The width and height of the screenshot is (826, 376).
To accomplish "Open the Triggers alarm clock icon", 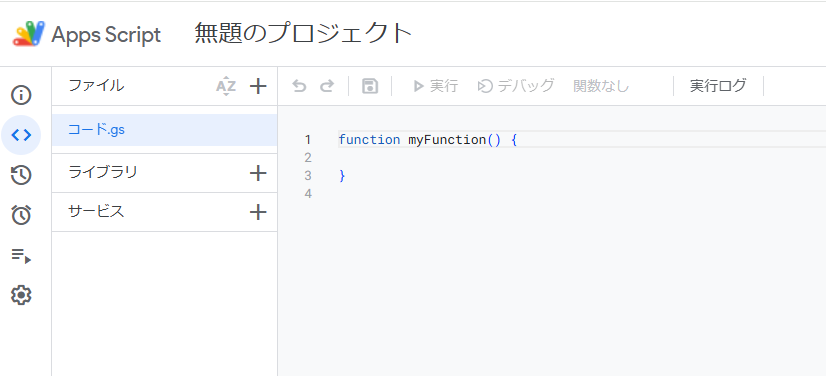I will [21, 215].
